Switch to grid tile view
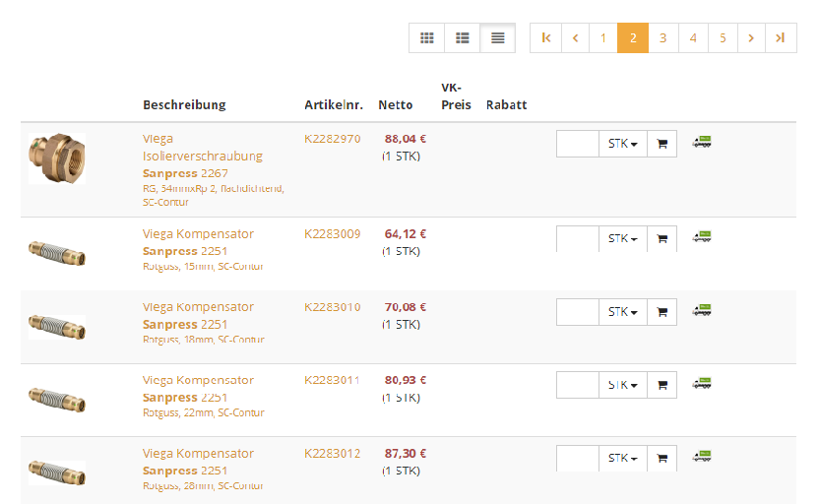Image resolution: width=819 pixels, height=504 pixels. tap(427, 38)
